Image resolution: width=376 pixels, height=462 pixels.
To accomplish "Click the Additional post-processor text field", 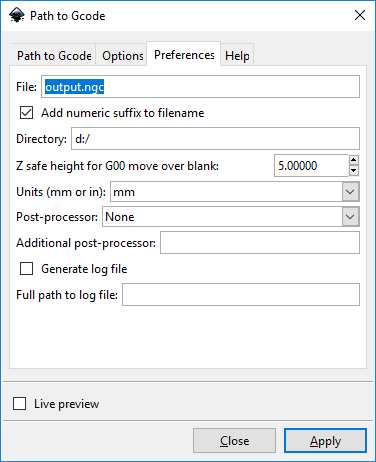I will tap(260, 243).
